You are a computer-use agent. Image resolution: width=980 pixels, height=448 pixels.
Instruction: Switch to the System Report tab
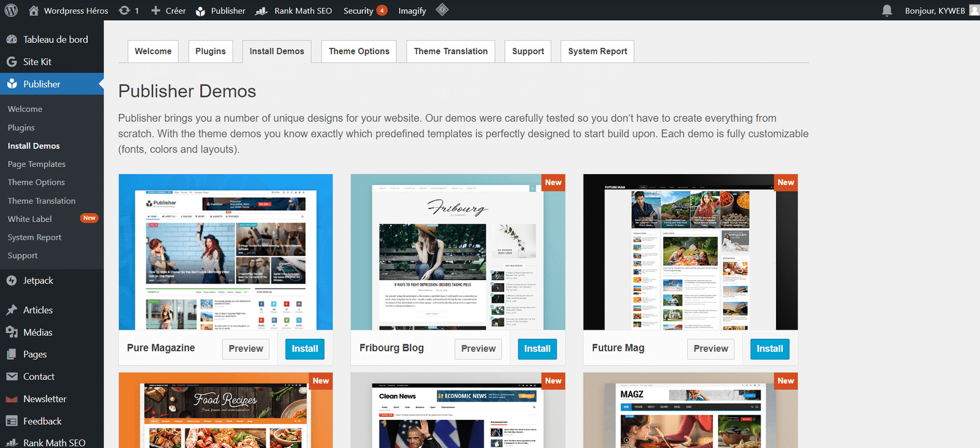[x=597, y=51]
